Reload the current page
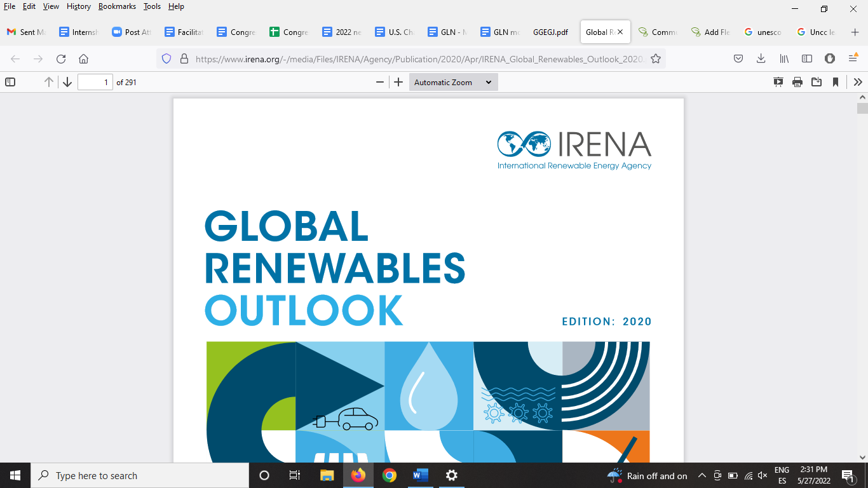 (x=61, y=58)
